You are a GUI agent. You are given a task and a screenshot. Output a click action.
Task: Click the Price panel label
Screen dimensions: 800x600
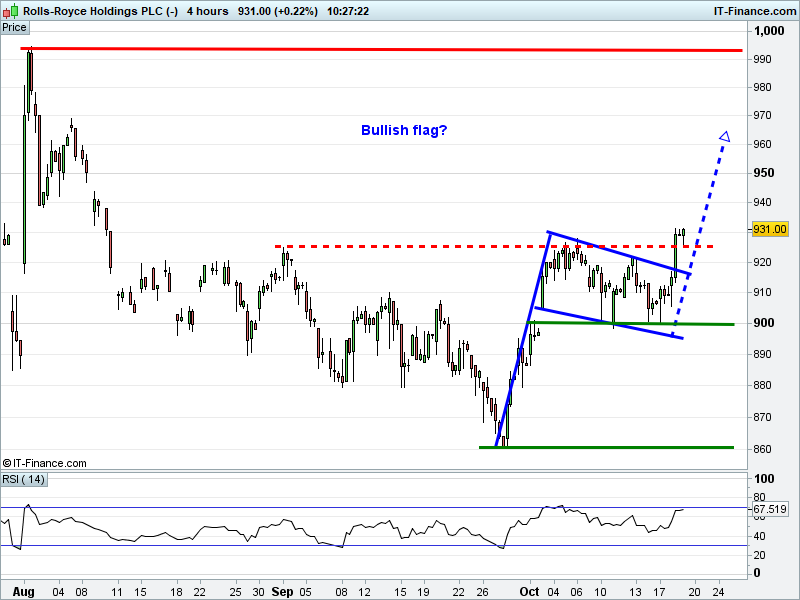(14, 28)
